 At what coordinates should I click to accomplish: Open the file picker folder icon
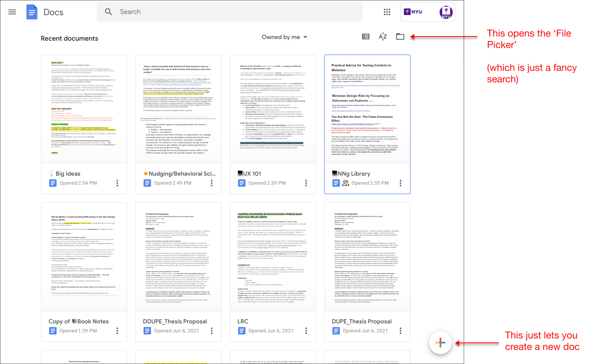tap(400, 37)
